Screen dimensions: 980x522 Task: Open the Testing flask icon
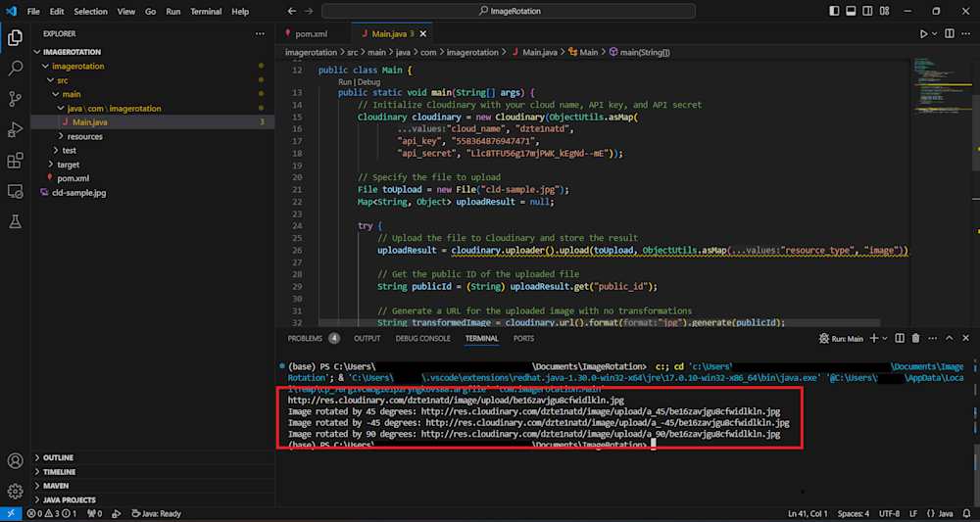click(16, 222)
